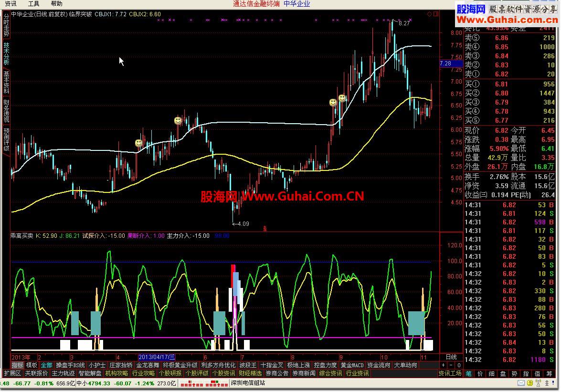Choose the 终极黄金升级 indicator
561x392 pixels.
(x=180, y=365)
